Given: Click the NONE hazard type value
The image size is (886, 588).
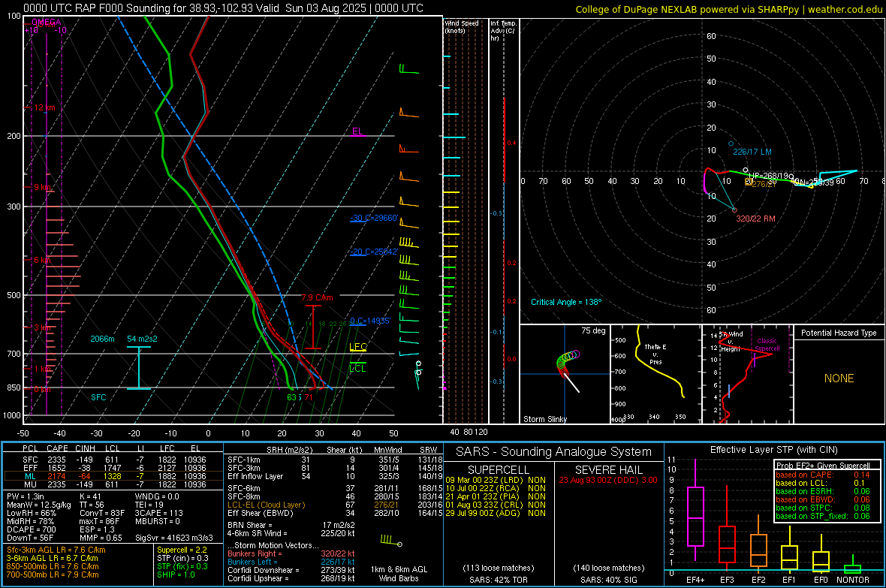Looking at the screenshot, I should pos(839,378).
